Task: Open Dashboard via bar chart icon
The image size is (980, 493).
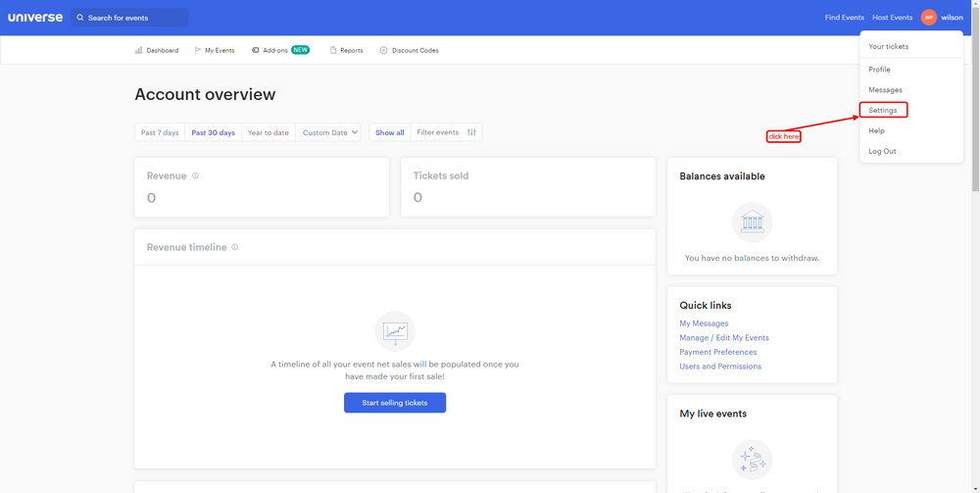Action: pyautogui.click(x=139, y=50)
